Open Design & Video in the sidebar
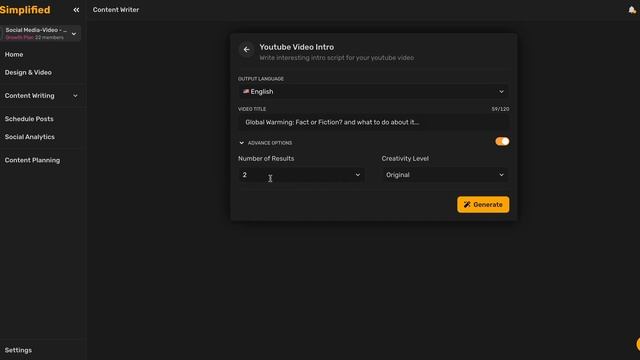 point(28,72)
